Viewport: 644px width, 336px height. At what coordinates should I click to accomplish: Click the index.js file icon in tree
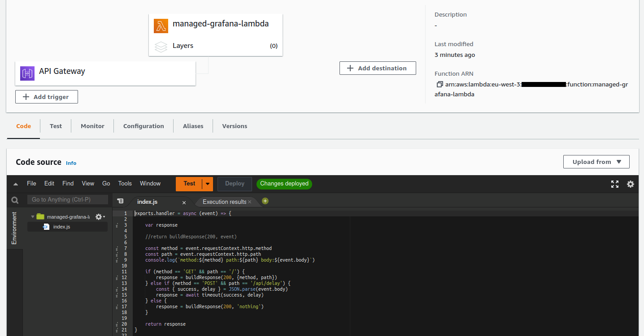[46, 227]
